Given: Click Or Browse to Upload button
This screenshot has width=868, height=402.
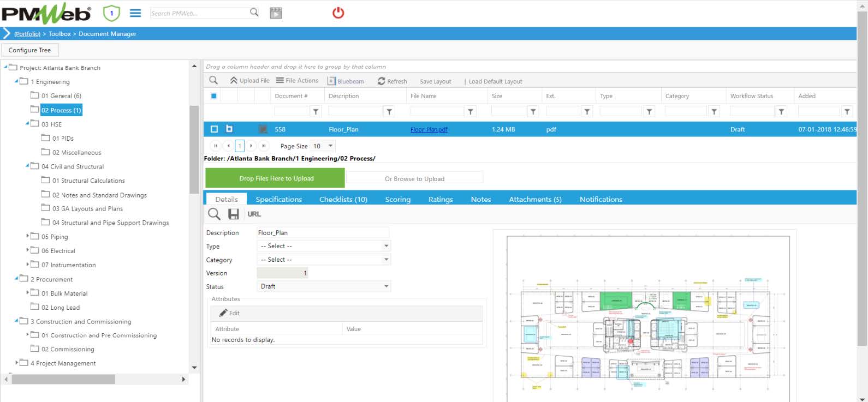Looking at the screenshot, I should tap(414, 178).
